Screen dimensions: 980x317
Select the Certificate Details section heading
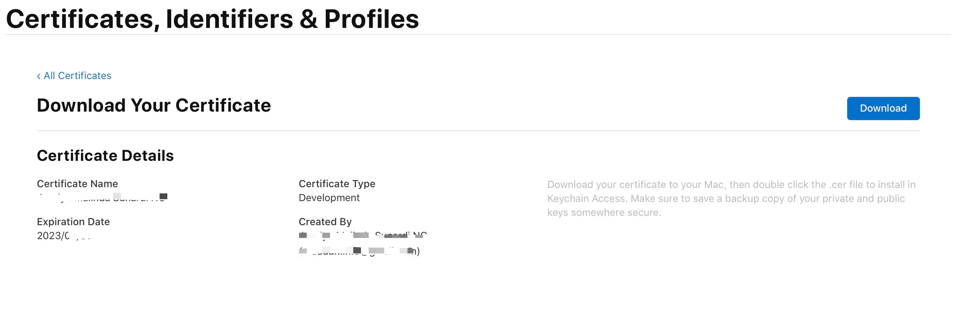click(x=105, y=155)
